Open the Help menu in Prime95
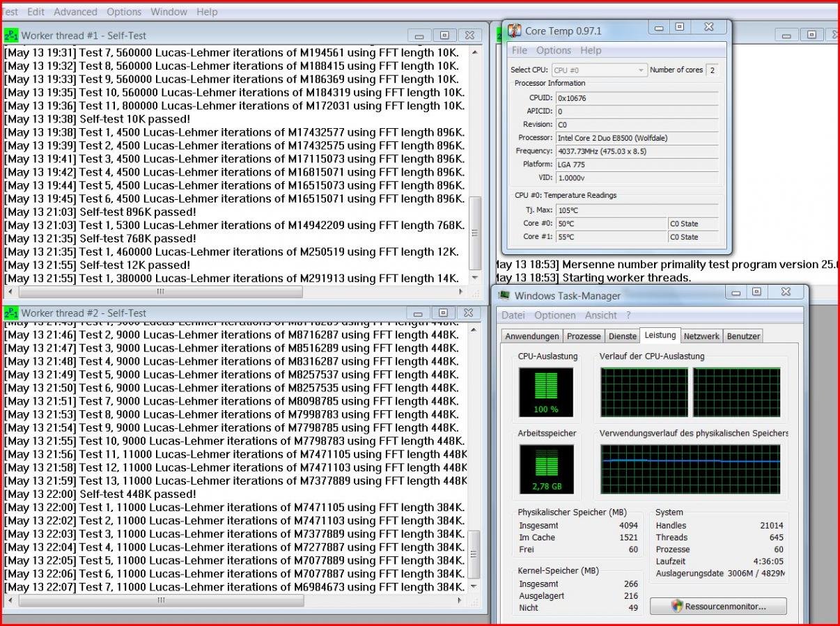840x626 pixels. click(x=207, y=12)
